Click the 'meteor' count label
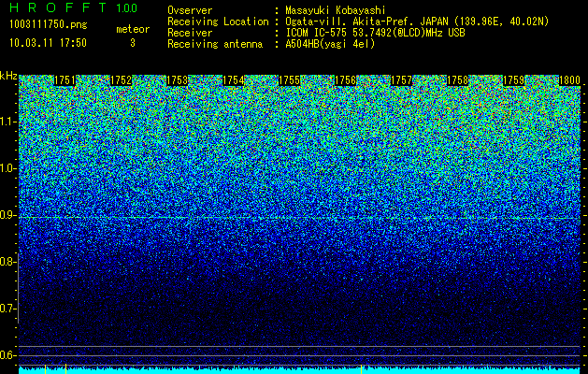588x374 pixels. [133, 29]
